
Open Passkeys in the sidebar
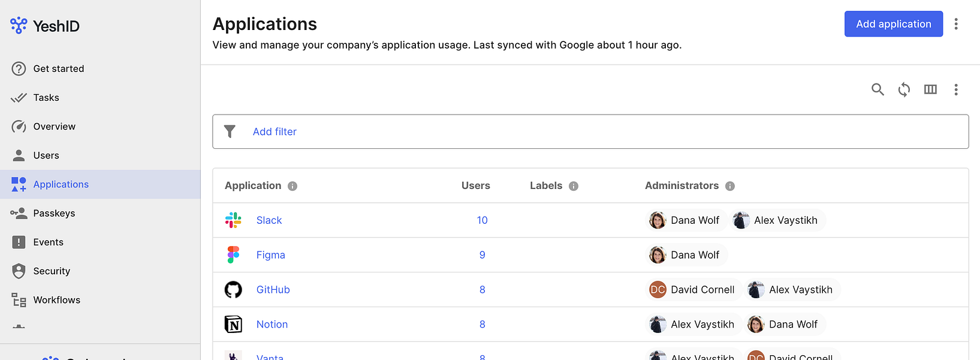tap(54, 213)
